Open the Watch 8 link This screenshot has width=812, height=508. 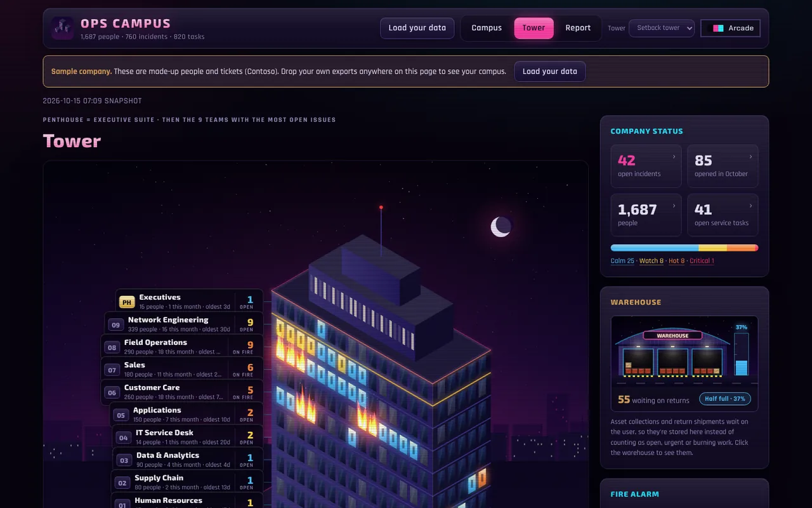[x=651, y=261]
